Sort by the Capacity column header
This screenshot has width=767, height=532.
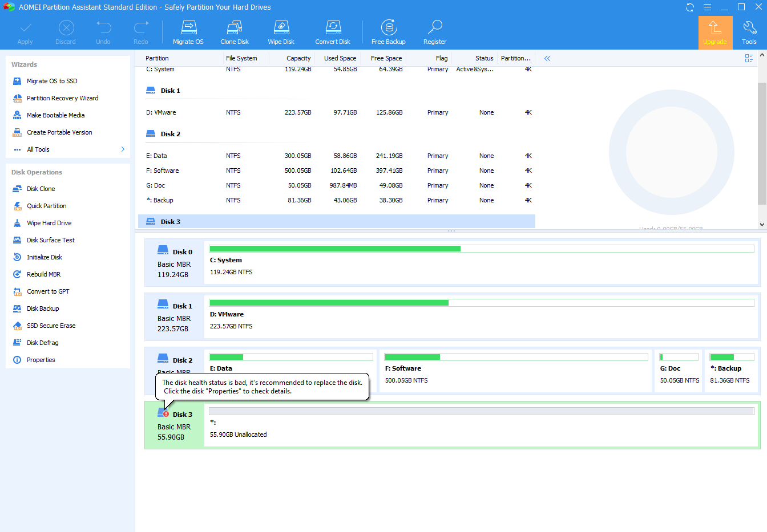[298, 58]
